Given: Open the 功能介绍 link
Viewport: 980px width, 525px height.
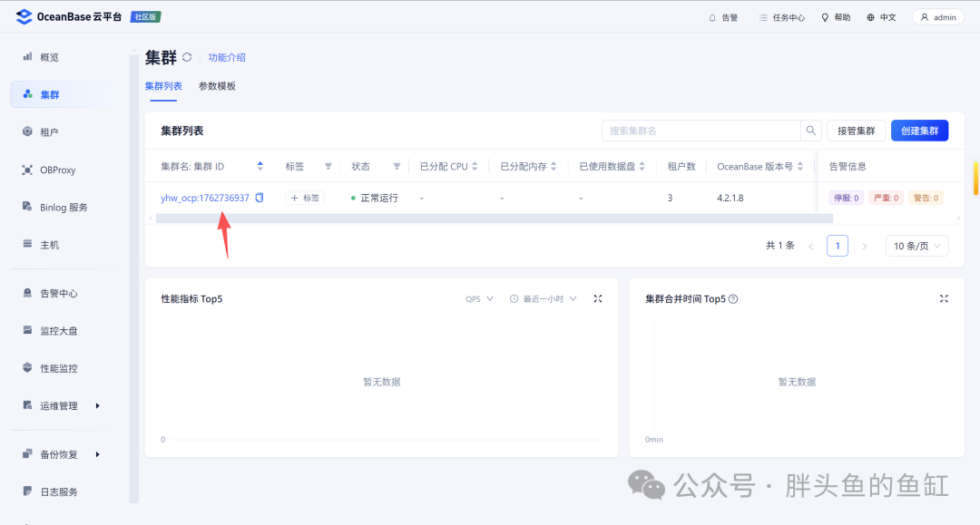Looking at the screenshot, I should click(227, 57).
